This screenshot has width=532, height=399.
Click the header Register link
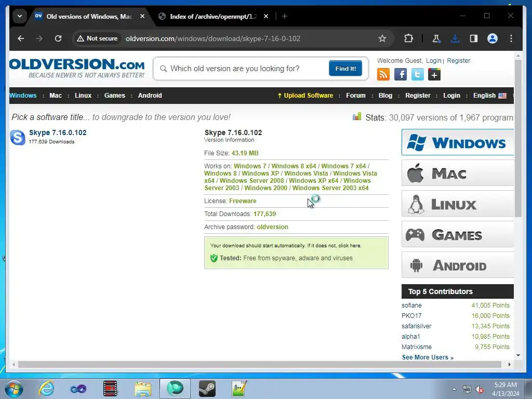(458, 61)
